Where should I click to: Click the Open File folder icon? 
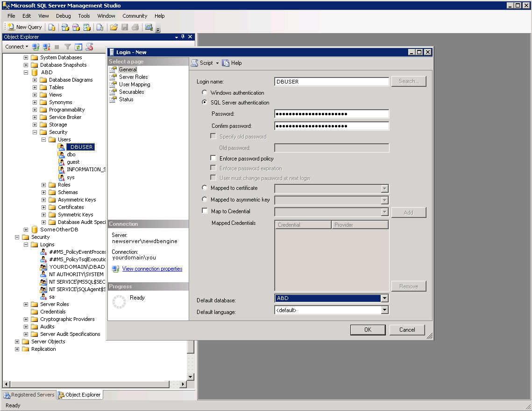[x=114, y=27]
